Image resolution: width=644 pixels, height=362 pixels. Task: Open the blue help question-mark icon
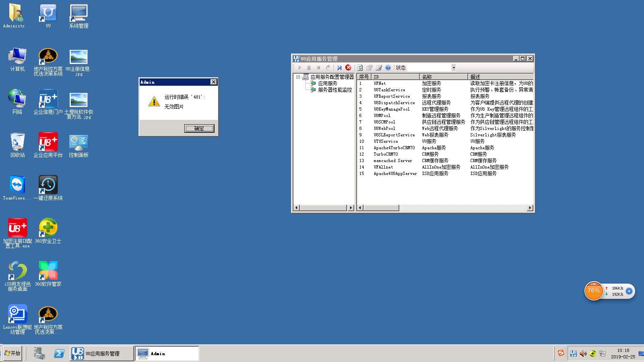(x=388, y=68)
